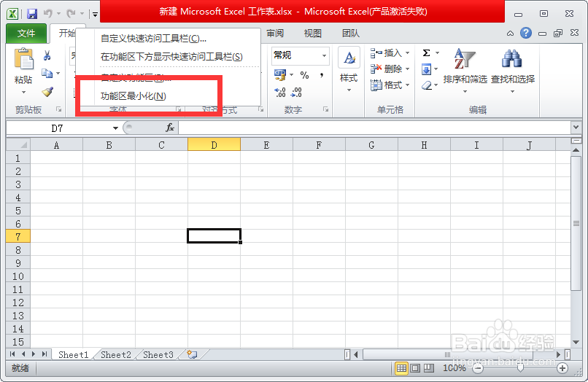Click the zoom in plus button
588x382 pixels.
point(562,368)
